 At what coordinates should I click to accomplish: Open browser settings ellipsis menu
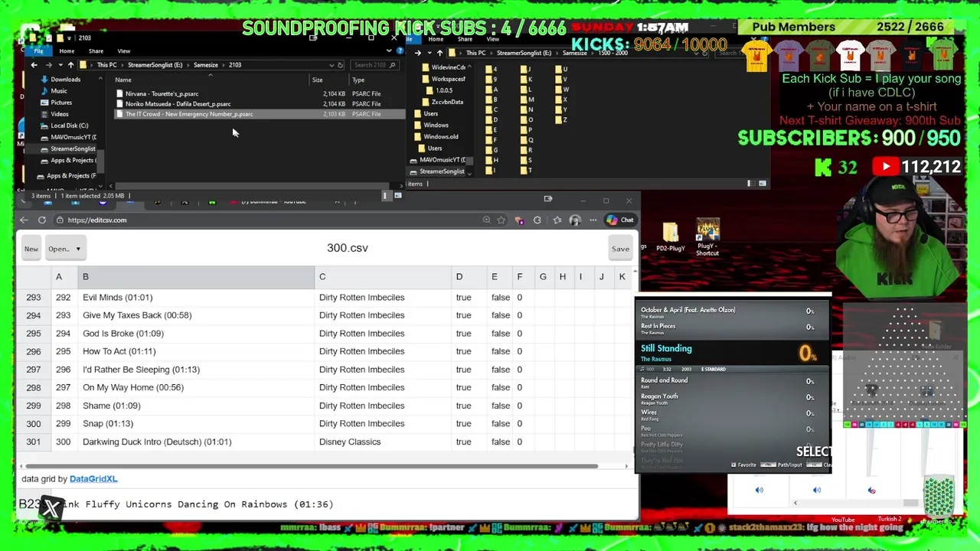click(x=593, y=220)
